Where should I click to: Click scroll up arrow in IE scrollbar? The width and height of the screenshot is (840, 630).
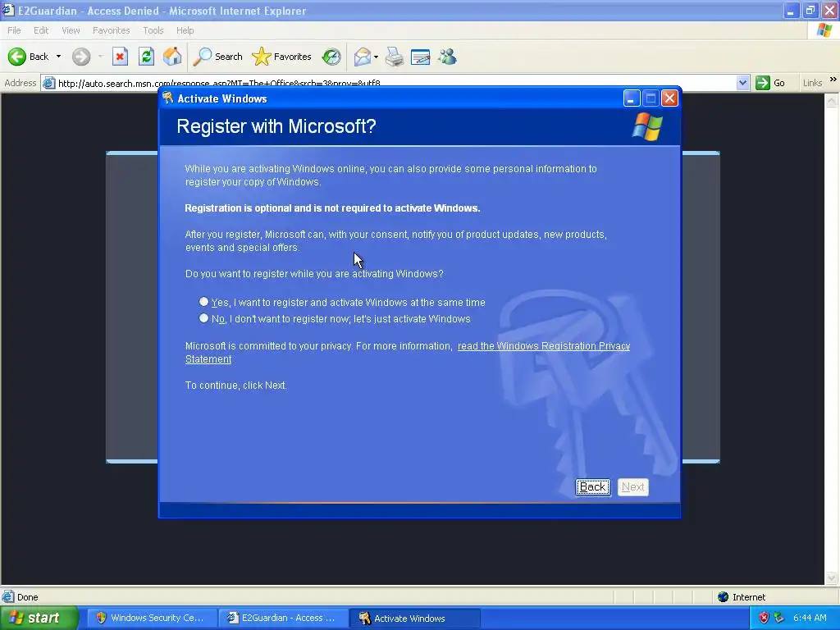click(x=832, y=100)
